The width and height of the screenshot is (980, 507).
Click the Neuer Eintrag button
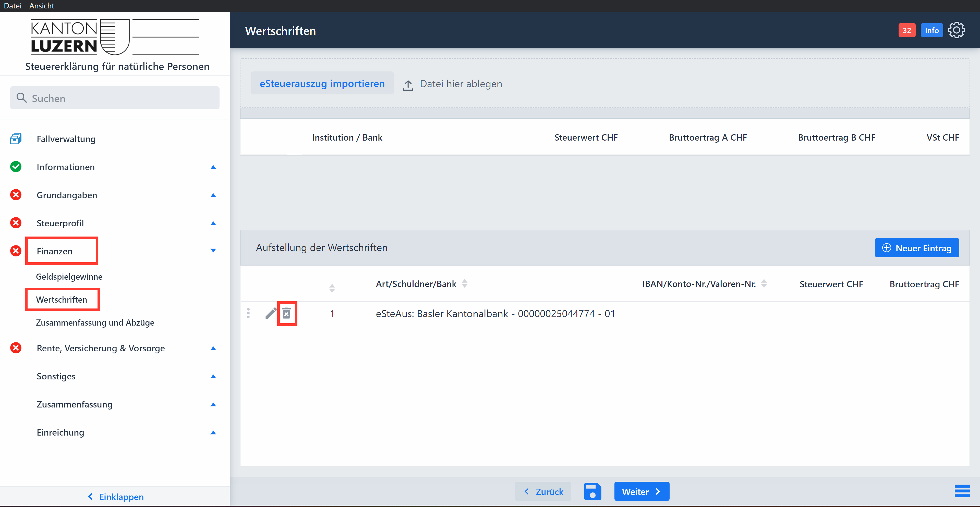[916, 248]
